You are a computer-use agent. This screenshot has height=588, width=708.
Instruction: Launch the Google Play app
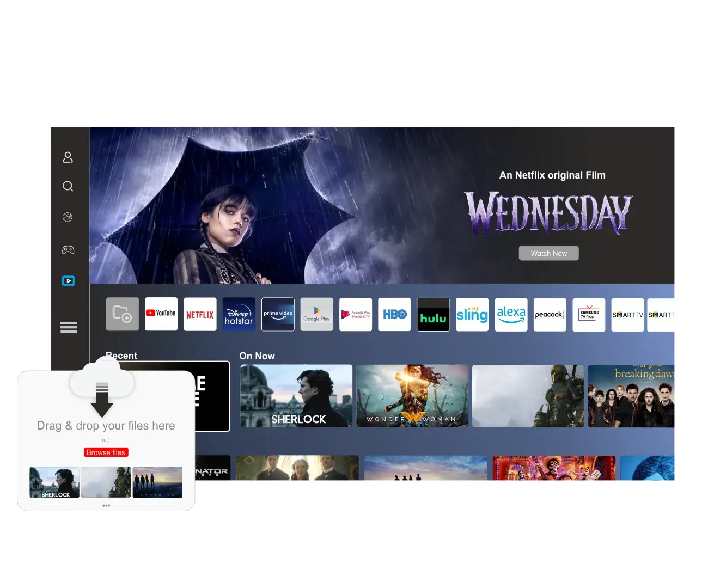pos(316,314)
